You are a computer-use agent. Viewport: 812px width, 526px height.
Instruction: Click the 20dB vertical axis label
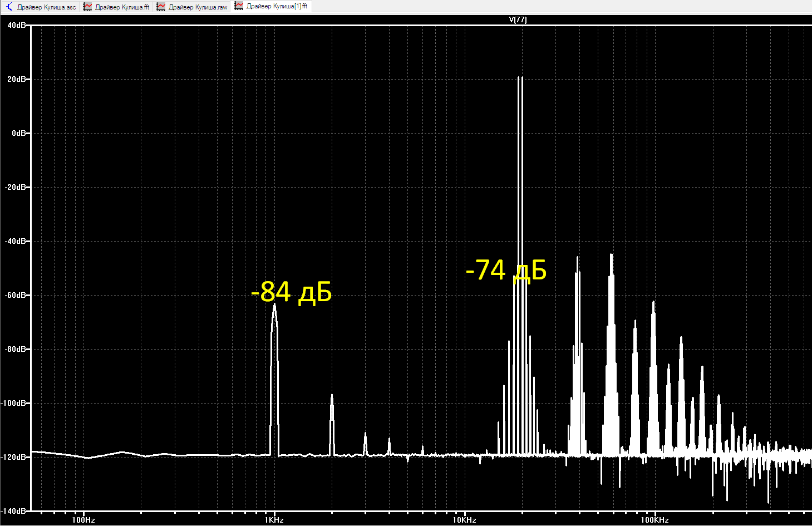pyautogui.click(x=16, y=80)
